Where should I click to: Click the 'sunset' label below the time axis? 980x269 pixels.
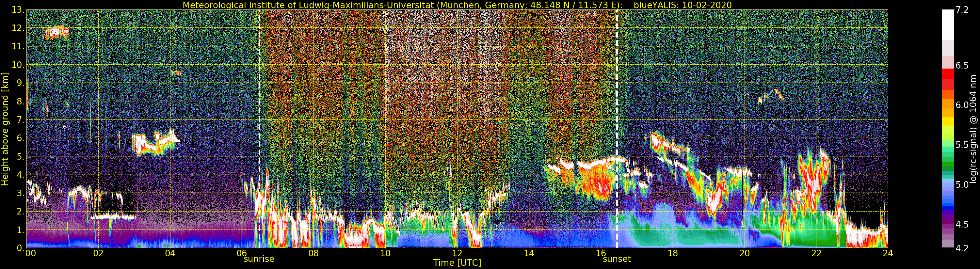pyautogui.click(x=617, y=259)
